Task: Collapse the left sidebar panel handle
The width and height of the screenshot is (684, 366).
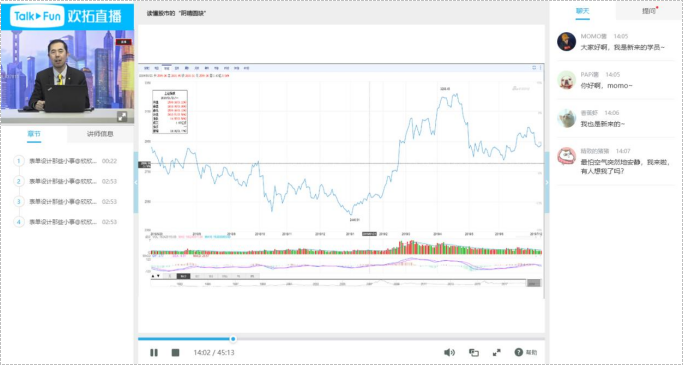Action: (136, 182)
